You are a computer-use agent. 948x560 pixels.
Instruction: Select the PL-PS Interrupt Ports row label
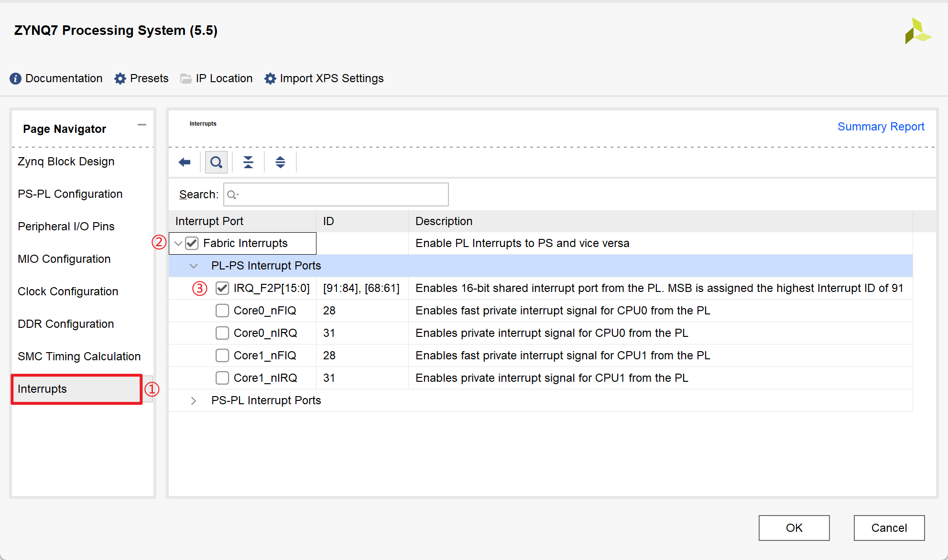pyautogui.click(x=266, y=266)
